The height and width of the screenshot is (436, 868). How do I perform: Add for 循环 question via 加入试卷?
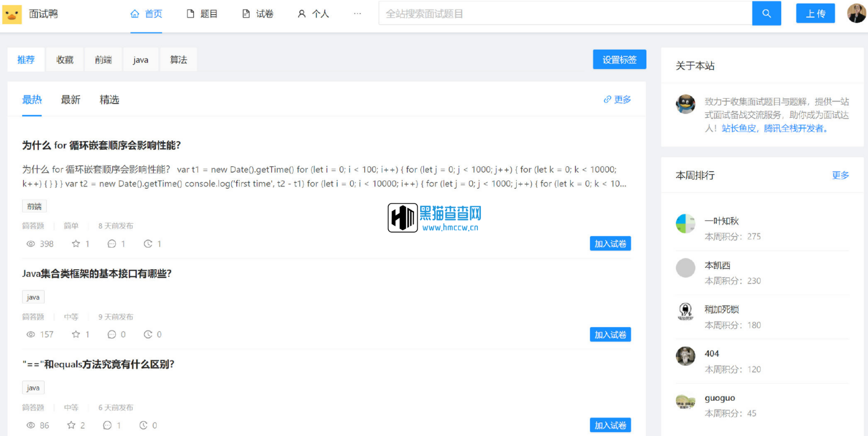(610, 244)
